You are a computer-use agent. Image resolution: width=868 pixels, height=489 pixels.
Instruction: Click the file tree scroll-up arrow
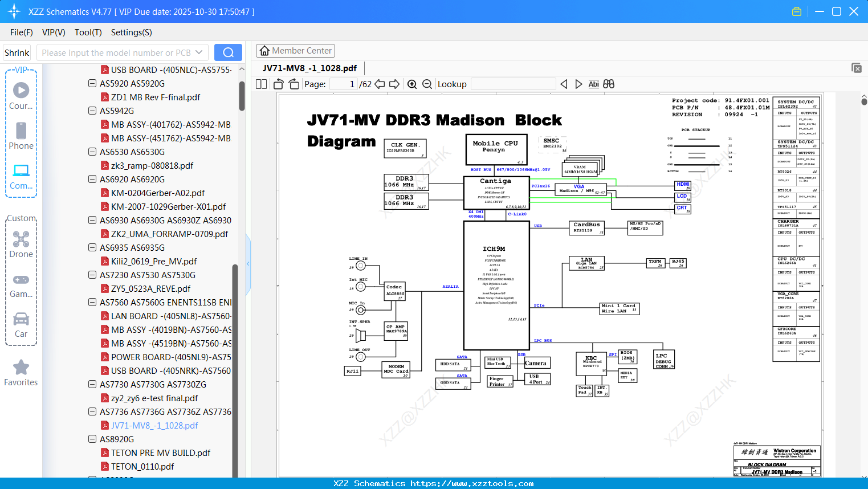point(242,69)
